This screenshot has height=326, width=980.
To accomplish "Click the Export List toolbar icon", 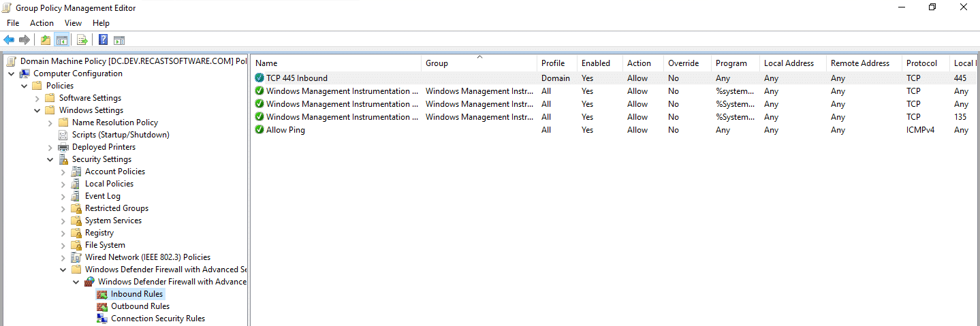I will point(82,40).
